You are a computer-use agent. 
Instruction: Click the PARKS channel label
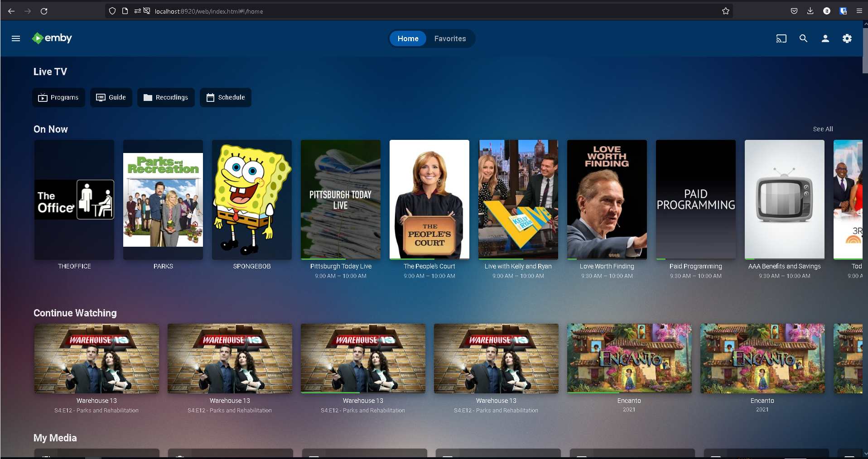(163, 266)
